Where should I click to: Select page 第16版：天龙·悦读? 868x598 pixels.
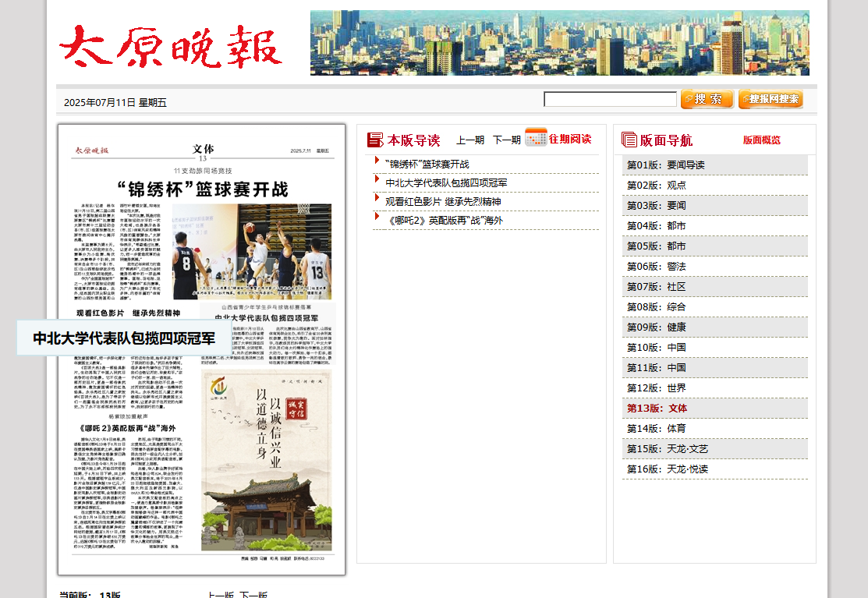pyautogui.click(x=668, y=469)
